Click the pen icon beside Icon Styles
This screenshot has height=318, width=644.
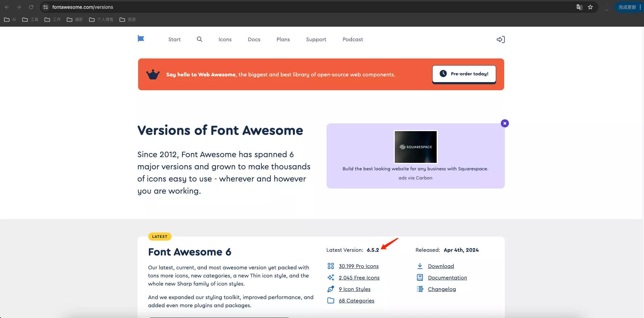pos(331,289)
